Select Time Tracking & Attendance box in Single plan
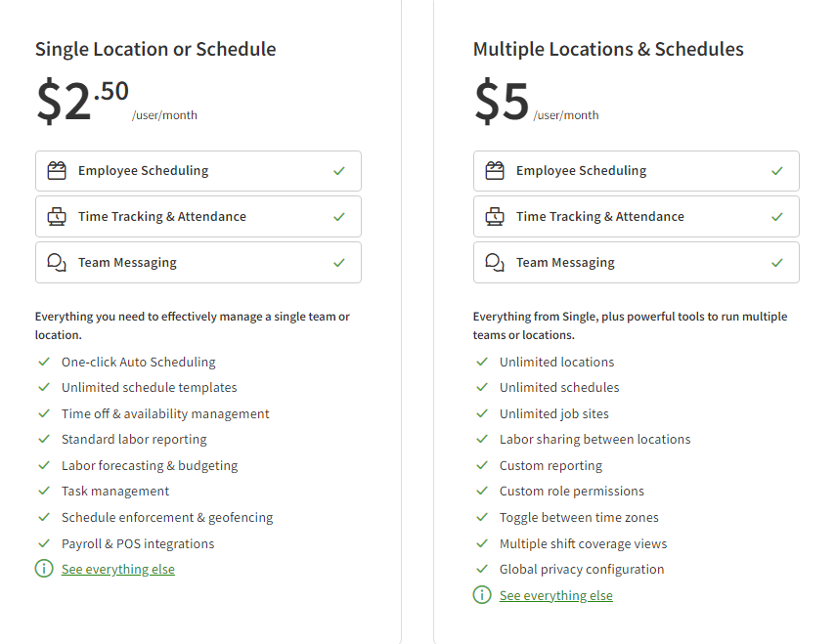 click(198, 217)
